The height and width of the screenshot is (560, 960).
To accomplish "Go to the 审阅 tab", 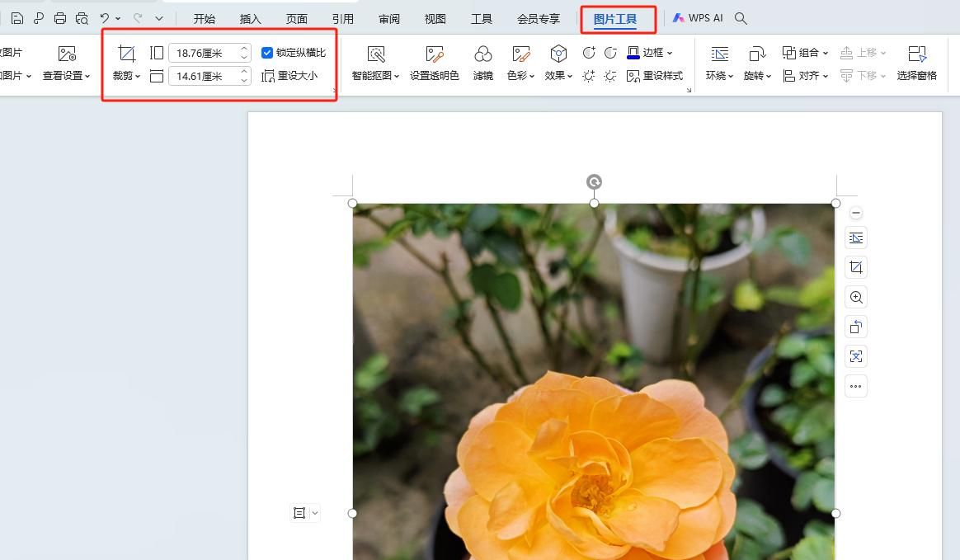I will point(388,18).
